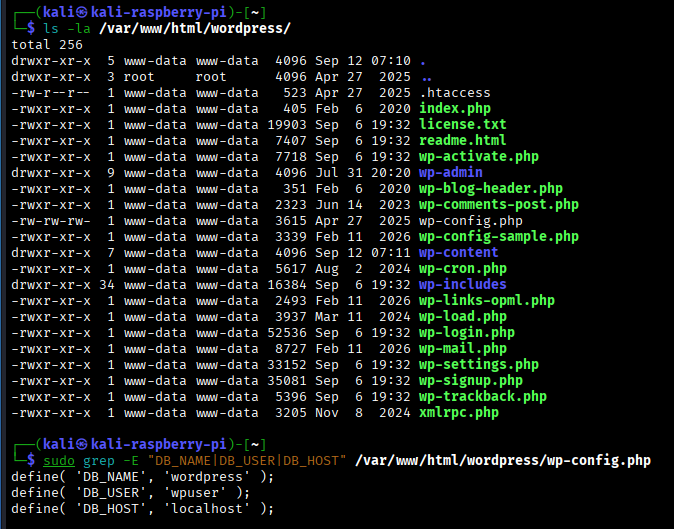Click wp-settings.php filename
The image size is (674, 529).
coord(478,365)
